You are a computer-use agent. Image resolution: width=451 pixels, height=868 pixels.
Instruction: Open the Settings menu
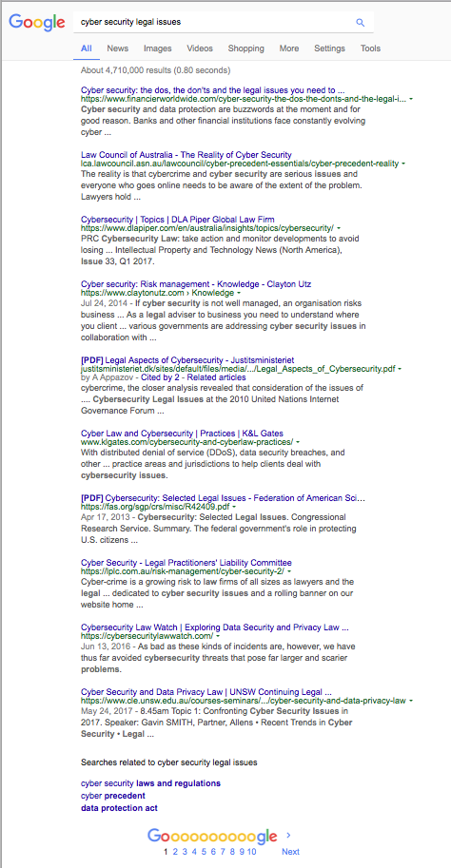pos(329,48)
